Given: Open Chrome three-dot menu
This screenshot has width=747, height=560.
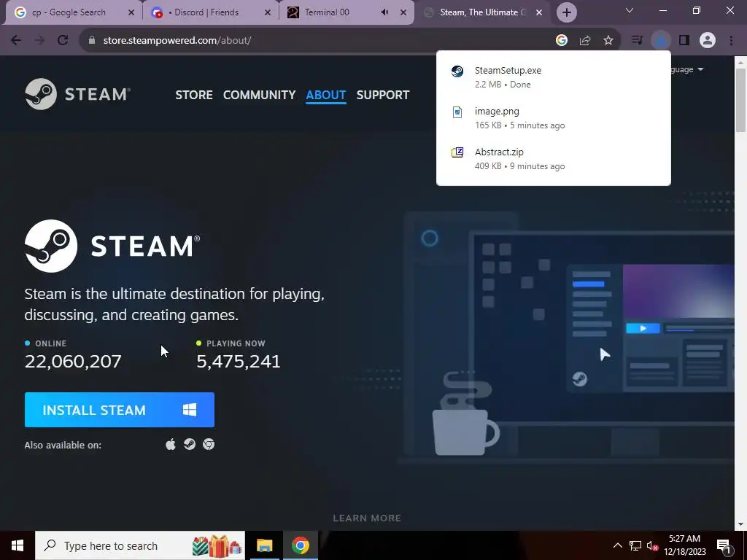Looking at the screenshot, I should [x=731, y=41].
